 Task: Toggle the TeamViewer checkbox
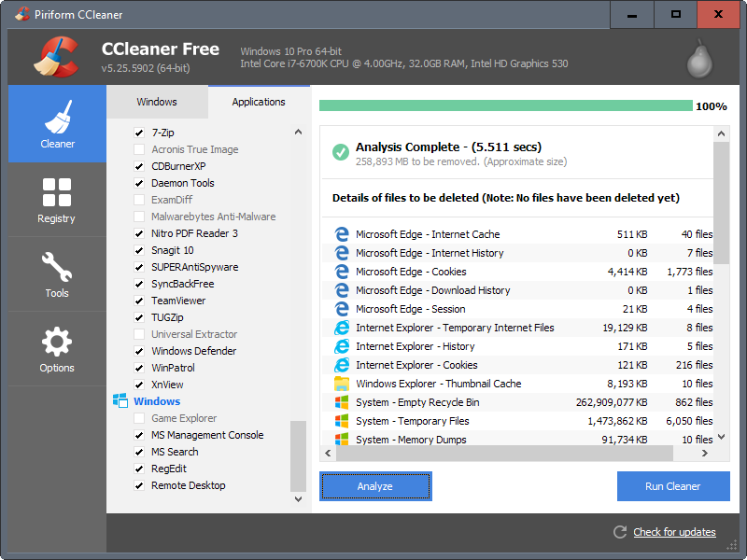click(139, 301)
